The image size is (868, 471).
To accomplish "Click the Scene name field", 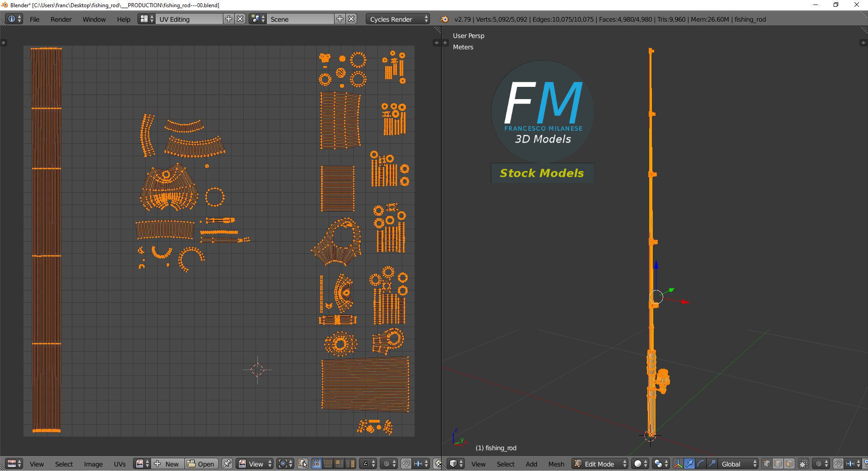I will (301, 19).
